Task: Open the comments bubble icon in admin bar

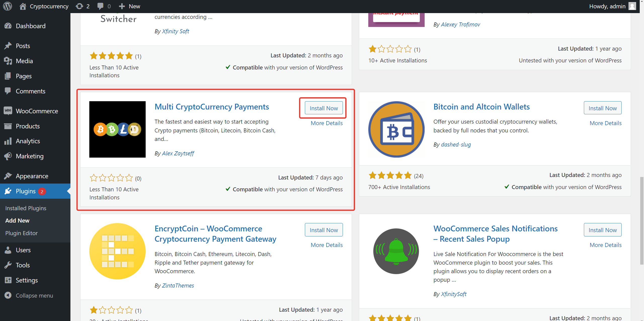Action: (x=100, y=6)
